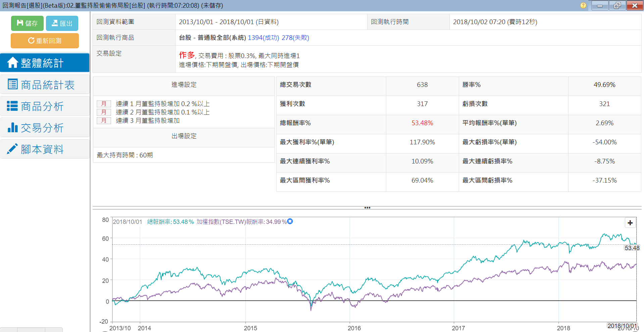
Task: Click the home icon beside 整體統計
Action: click(x=12, y=62)
